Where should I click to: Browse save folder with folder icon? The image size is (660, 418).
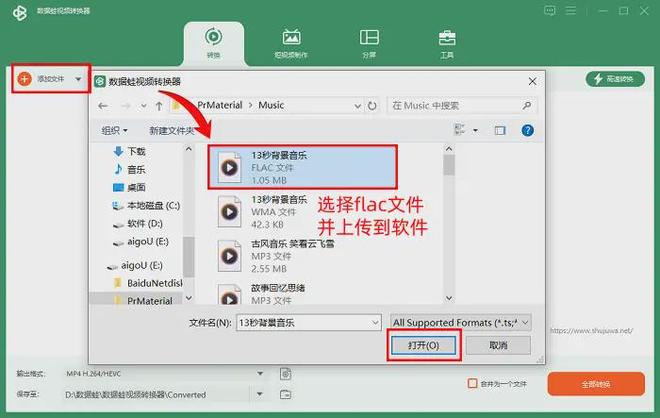(x=286, y=394)
